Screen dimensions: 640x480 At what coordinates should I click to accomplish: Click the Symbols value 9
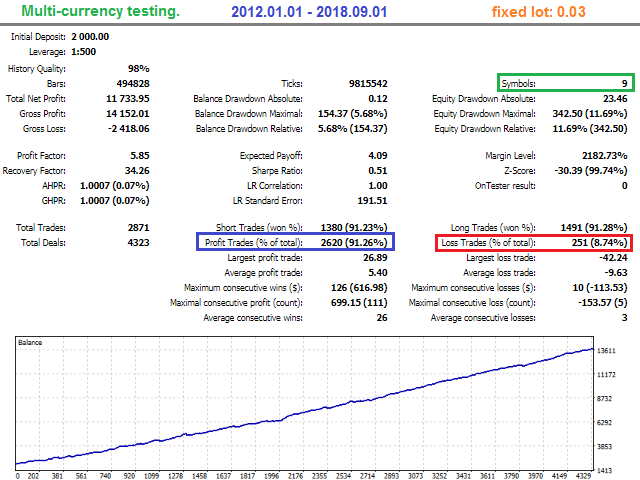point(624,84)
